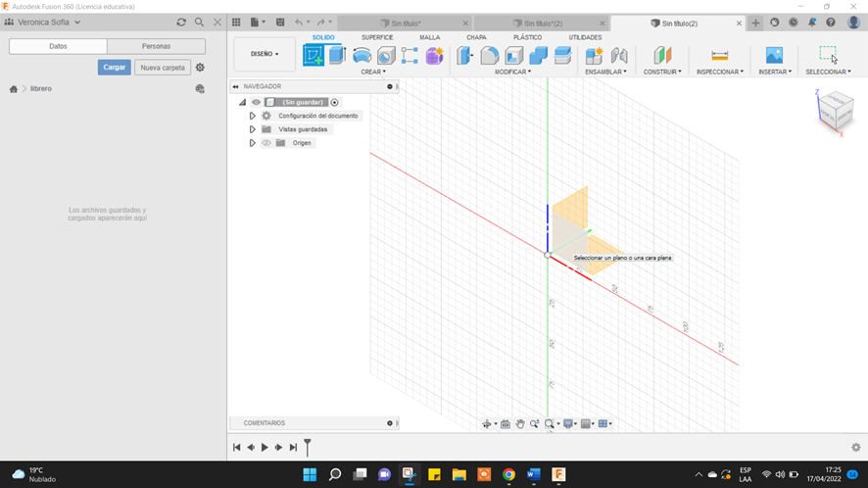The width and height of the screenshot is (868, 488).
Task: Click the Save icon
Action: click(x=280, y=23)
